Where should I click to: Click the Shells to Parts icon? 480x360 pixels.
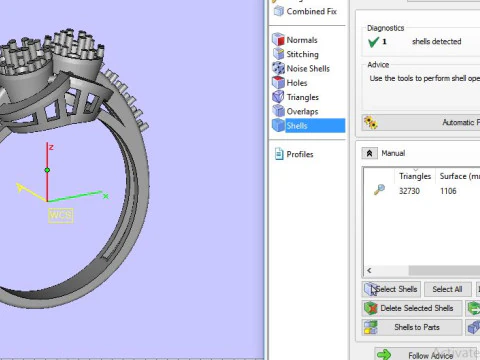pos(371,327)
